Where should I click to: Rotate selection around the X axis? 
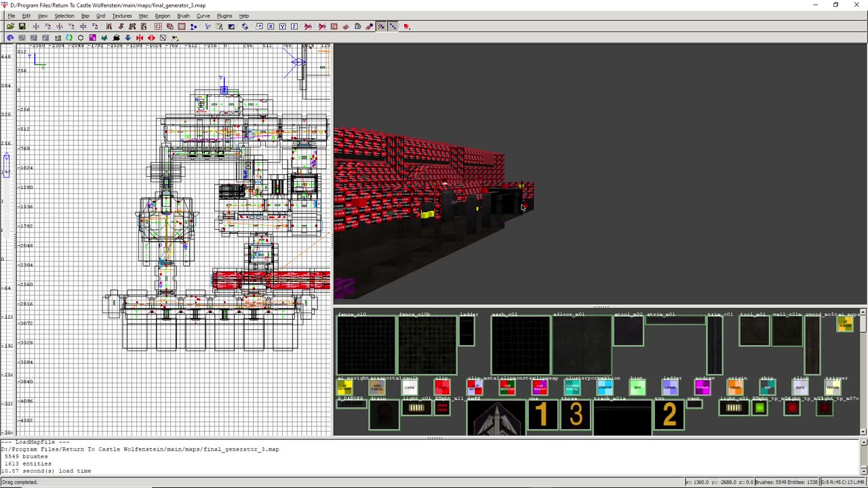47,26
